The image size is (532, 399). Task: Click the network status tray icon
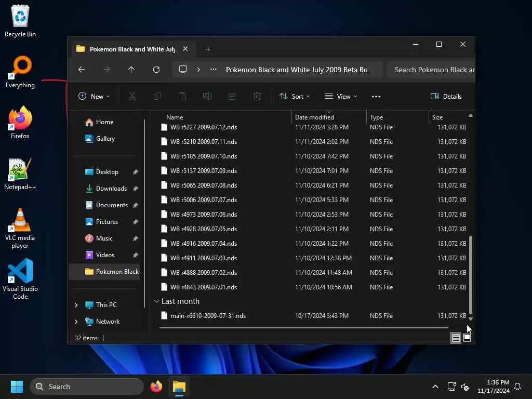coord(451,387)
